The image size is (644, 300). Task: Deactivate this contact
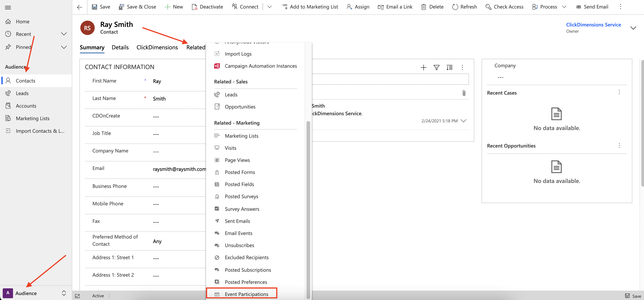[x=207, y=7]
